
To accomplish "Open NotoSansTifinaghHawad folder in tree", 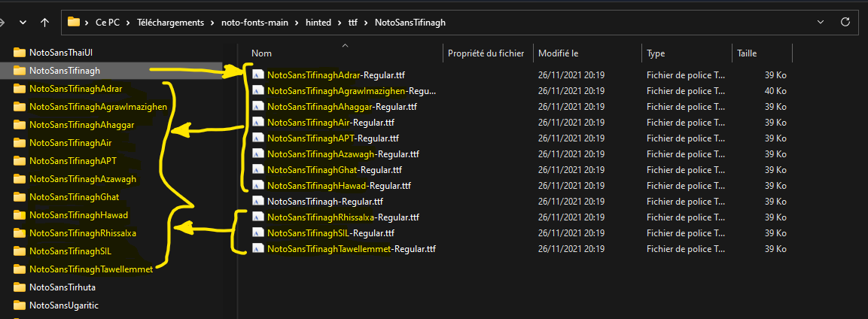I will (x=79, y=214).
